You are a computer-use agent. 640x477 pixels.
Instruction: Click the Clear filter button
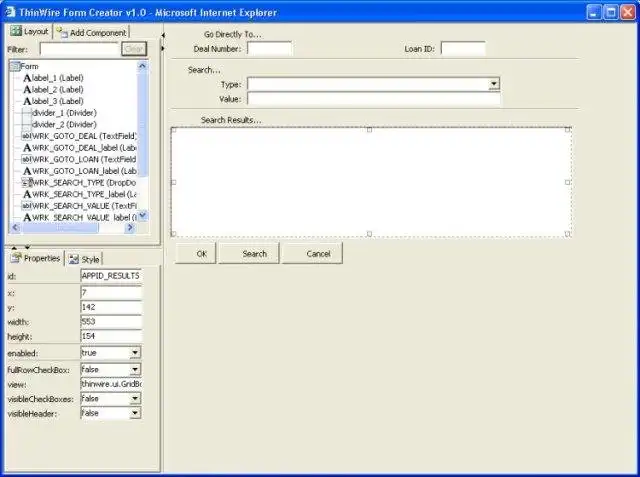(134, 49)
